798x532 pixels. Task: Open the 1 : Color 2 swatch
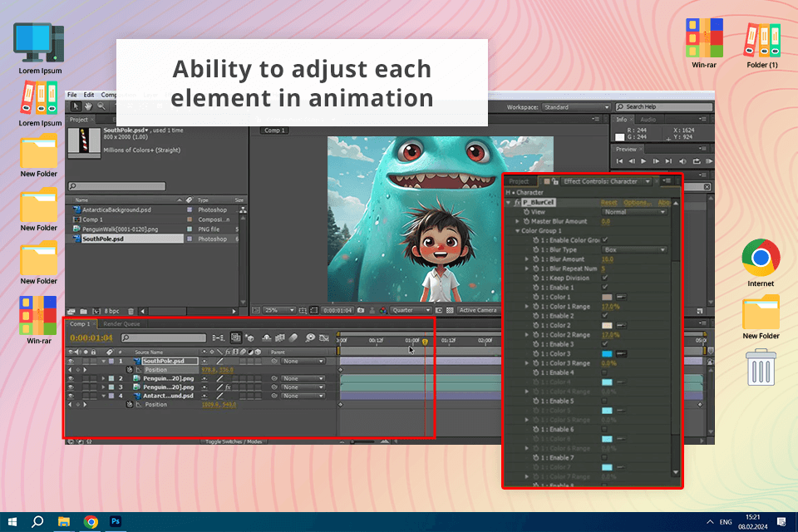(x=607, y=325)
